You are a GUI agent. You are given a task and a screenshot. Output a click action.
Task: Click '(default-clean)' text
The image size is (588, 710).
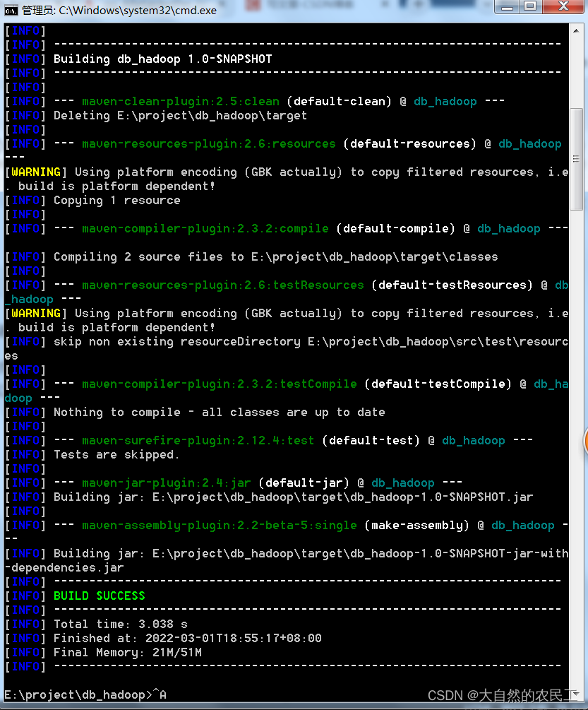[340, 102]
